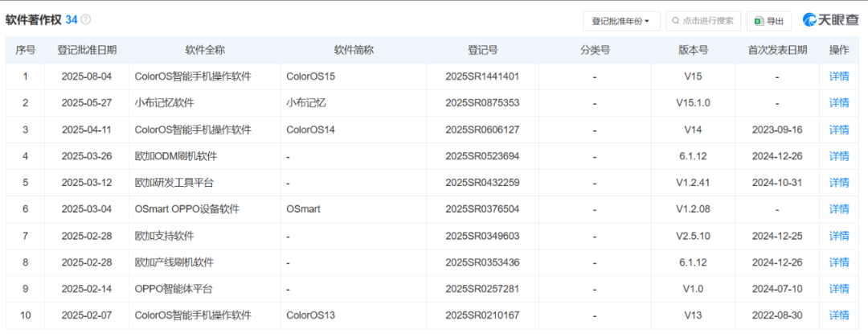The height and width of the screenshot is (334, 868).
Task: Click the 登记号 column header
Action: [483, 50]
